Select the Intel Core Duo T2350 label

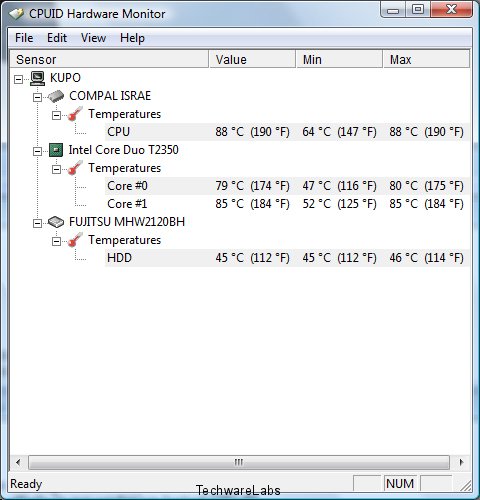(123, 150)
